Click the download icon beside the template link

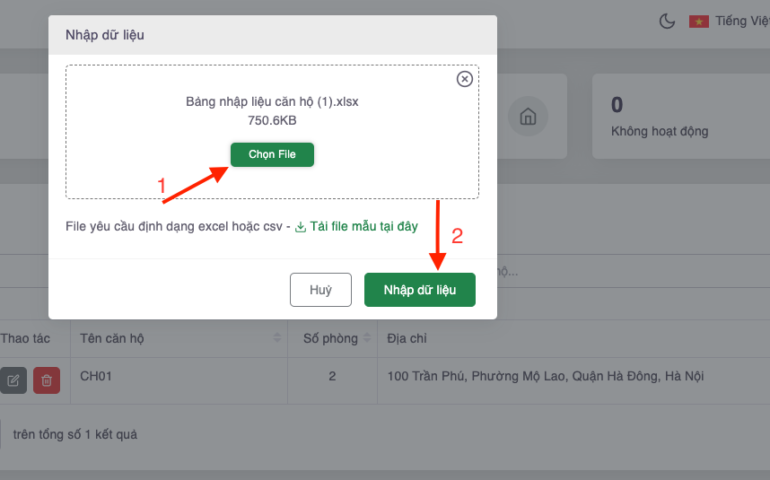[x=300, y=227]
